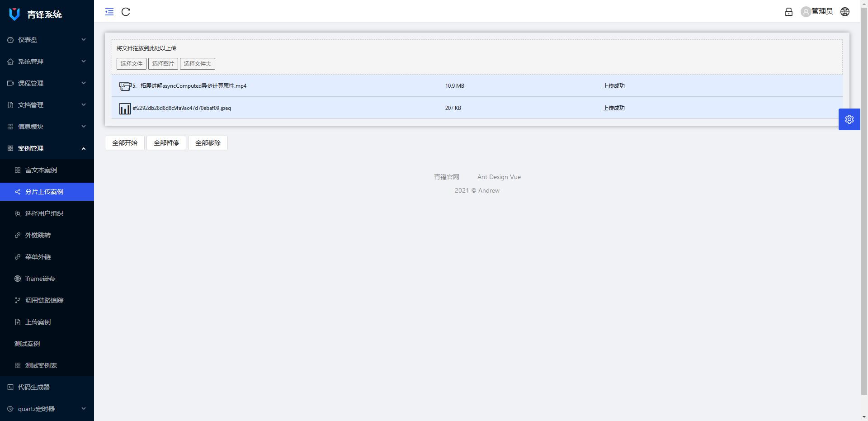This screenshot has height=421, width=868.
Task: Open the language switcher globe icon
Action: point(845,12)
